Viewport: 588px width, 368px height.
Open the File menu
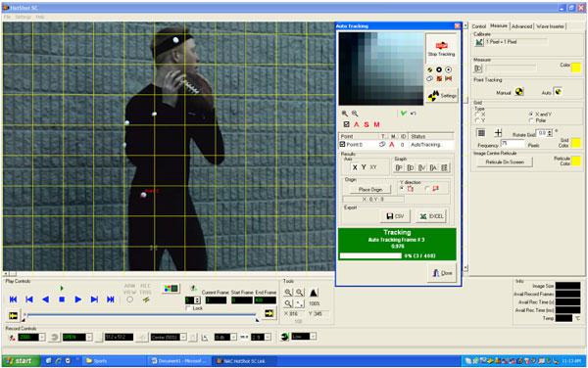click(x=8, y=17)
